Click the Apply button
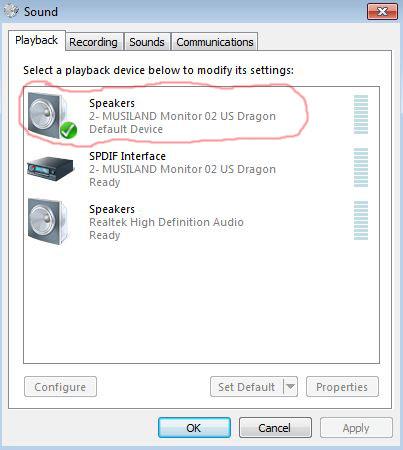Screen dimensions: 403x450 tap(356, 428)
